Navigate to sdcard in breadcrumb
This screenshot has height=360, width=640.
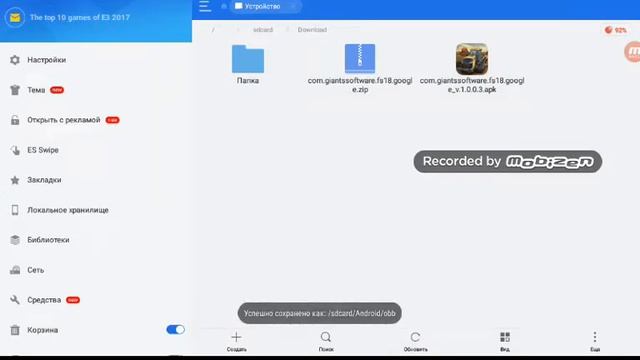coord(263,30)
